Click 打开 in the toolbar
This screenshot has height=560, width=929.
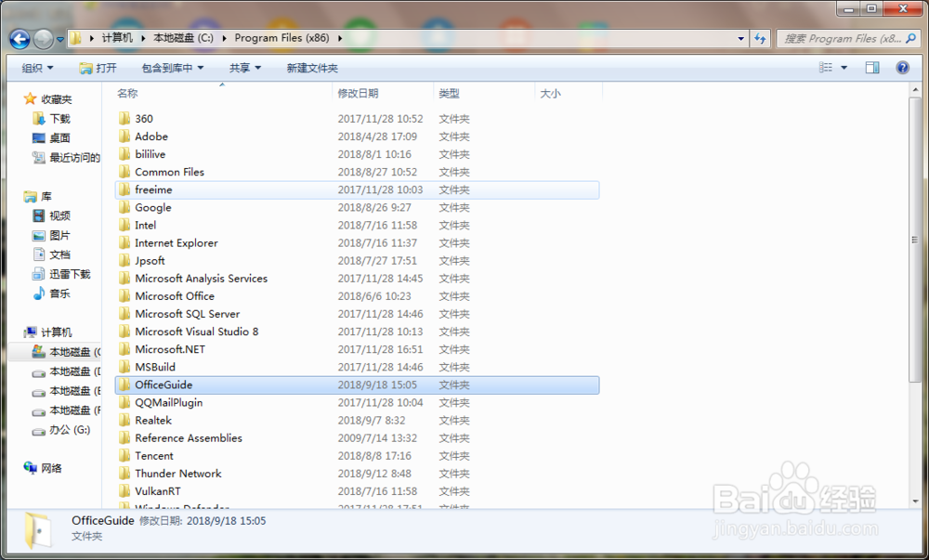tap(98, 68)
